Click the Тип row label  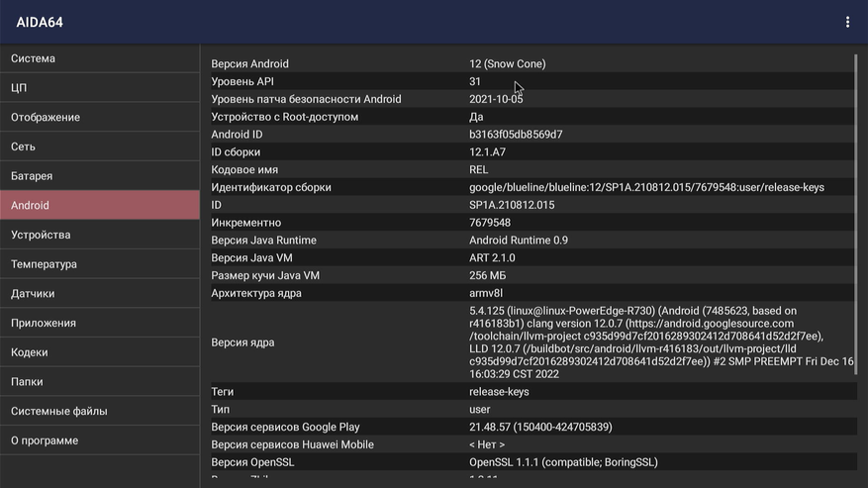coord(220,410)
